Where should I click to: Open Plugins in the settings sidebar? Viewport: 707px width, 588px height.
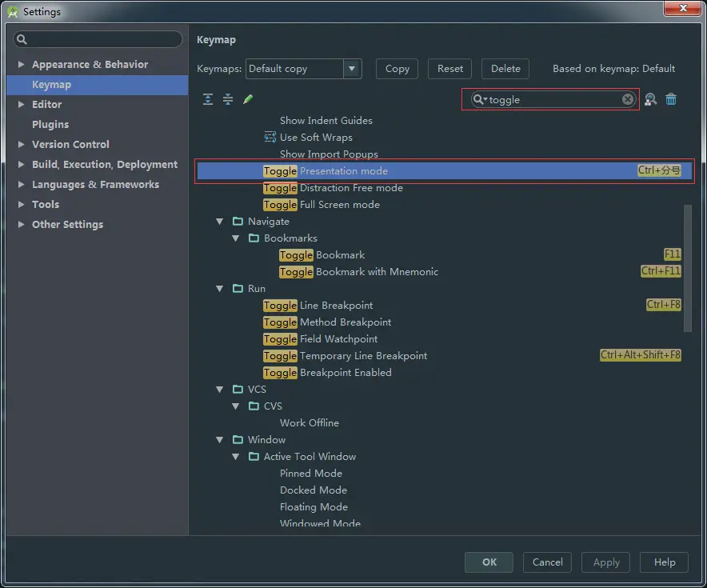point(50,124)
